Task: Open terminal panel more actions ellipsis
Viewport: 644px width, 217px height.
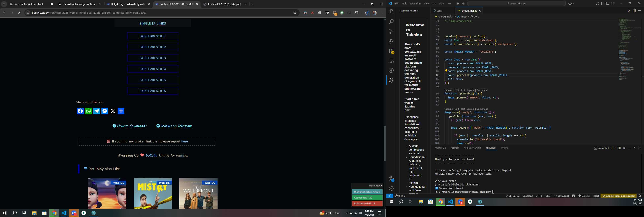Action: (629, 148)
